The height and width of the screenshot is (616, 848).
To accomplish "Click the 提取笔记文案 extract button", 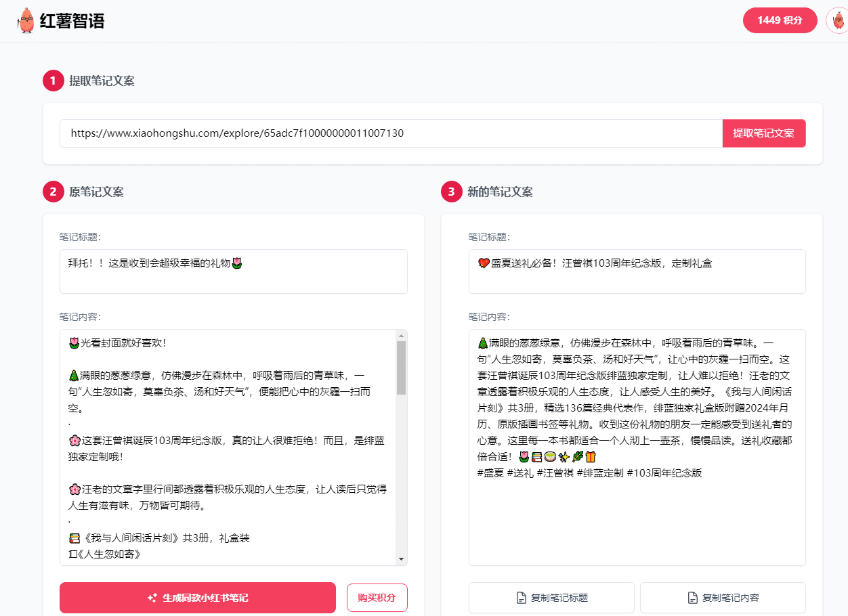I will (763, 133).
